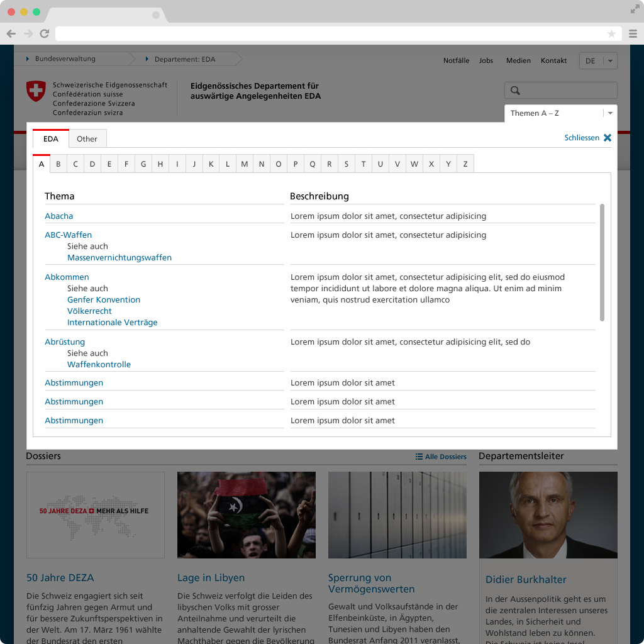
Task: Click the topics list scrollbar
Action: click(x=602, y=262)
